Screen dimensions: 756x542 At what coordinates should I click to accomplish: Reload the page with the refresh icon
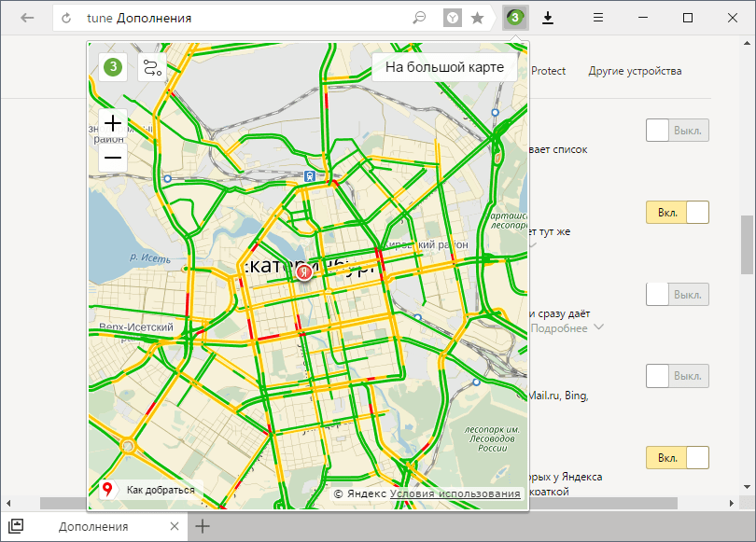pos(66,19)
